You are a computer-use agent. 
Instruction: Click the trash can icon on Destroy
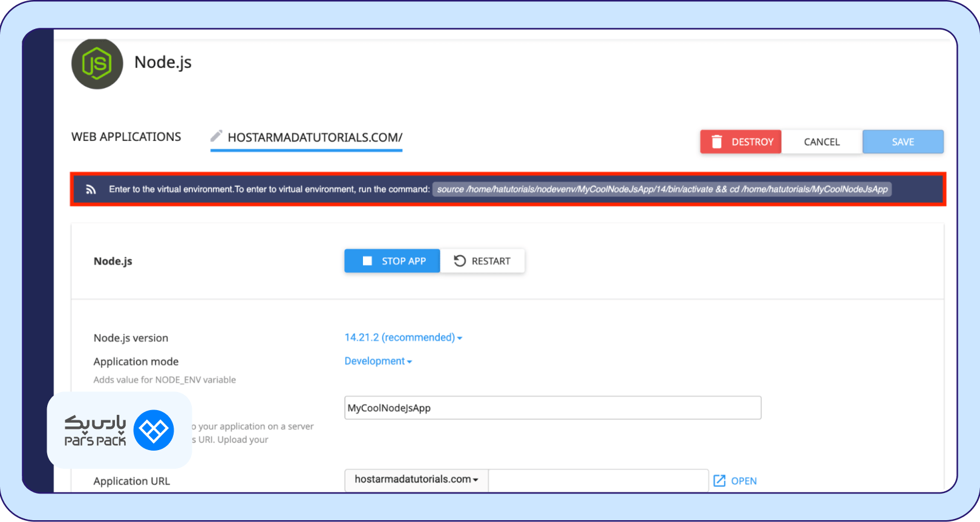[x=717, y=142]
